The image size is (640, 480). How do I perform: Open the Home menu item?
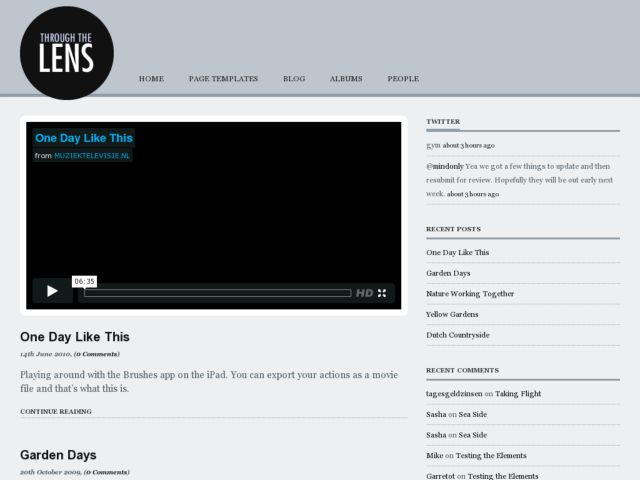pos(151,79)
